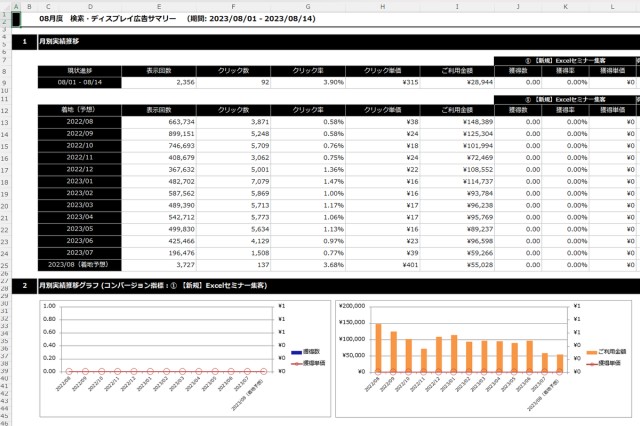Image resolution: width=640 pixels, height=426 pixels.
Task: Select spend cell ¥28,944
Action: (x=457, y=82)
